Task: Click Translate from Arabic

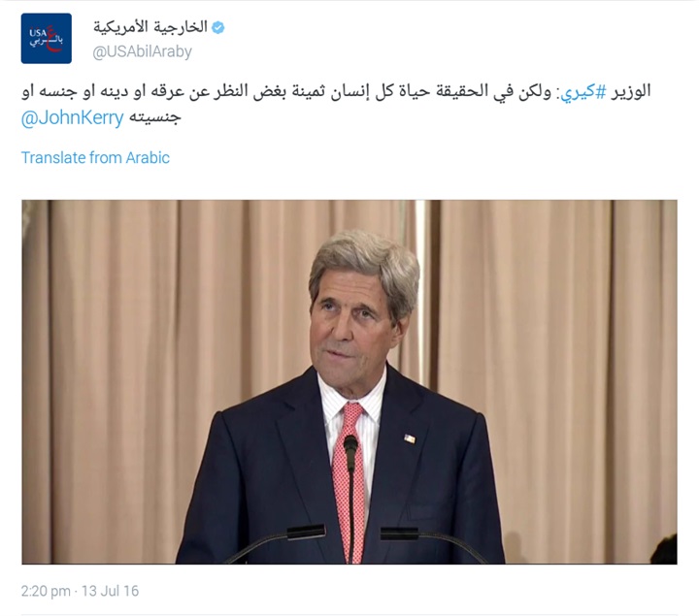Action: [95, 158]
